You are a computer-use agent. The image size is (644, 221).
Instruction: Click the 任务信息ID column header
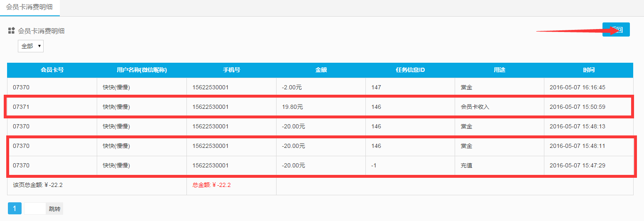click(x=410, y=70)
